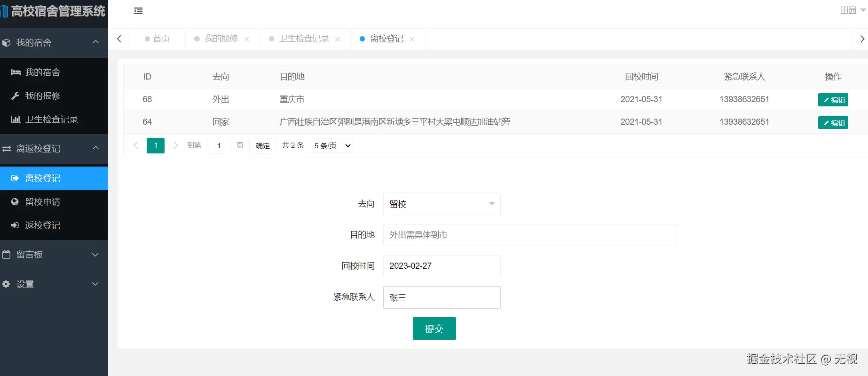Click the 回校时间 column header

tap(641, 77)
